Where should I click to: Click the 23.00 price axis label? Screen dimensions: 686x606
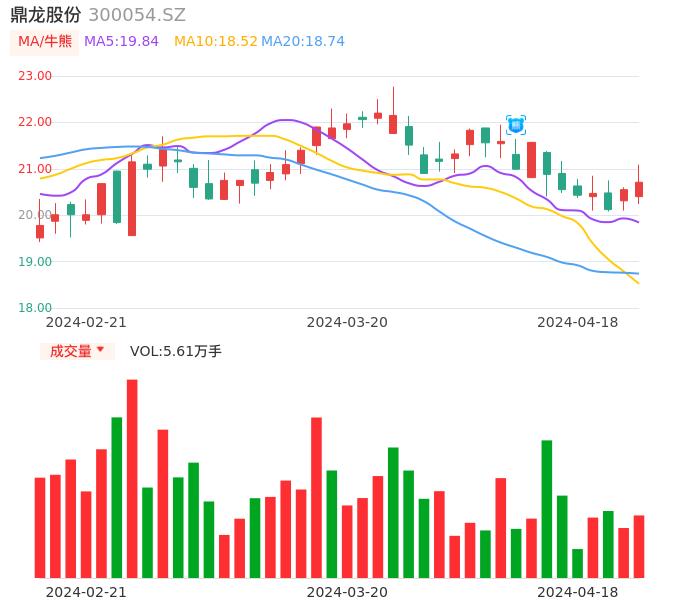35,76
